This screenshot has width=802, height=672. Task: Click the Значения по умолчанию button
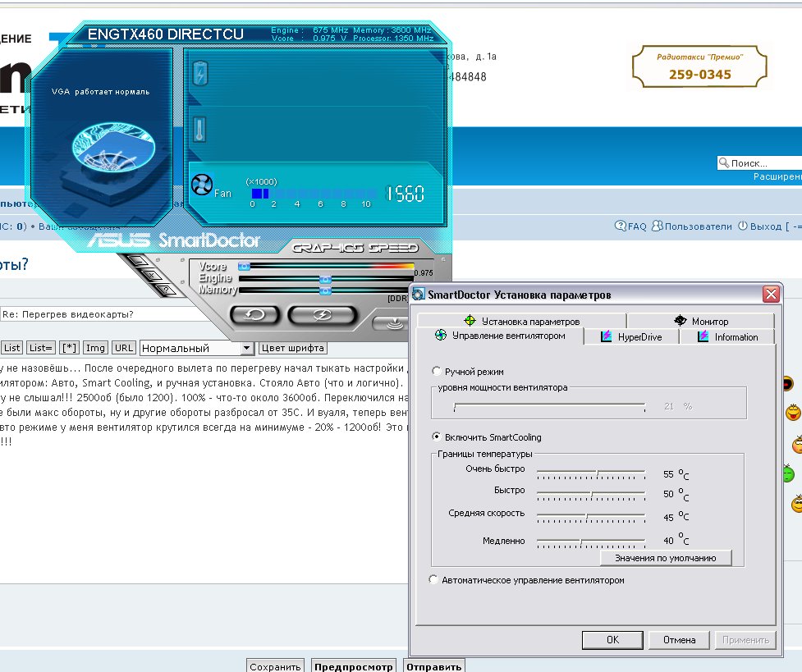tap(665, 558)
